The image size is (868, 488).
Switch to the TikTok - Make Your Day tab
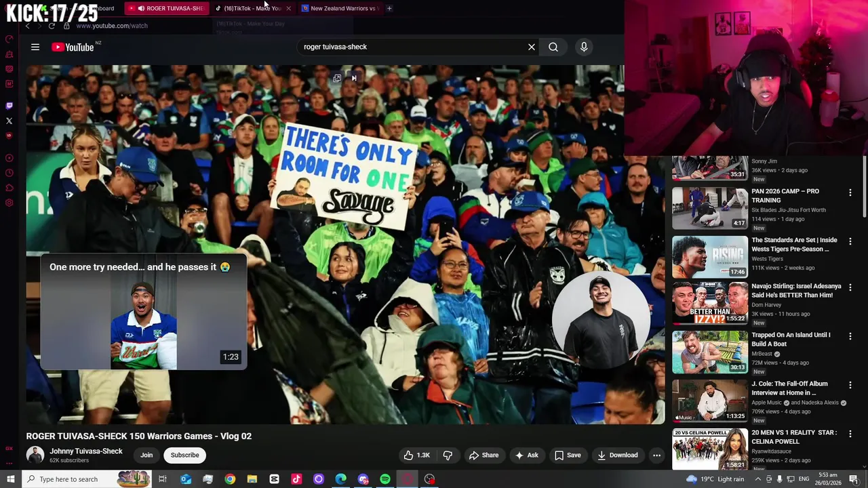tap(253, 8)
